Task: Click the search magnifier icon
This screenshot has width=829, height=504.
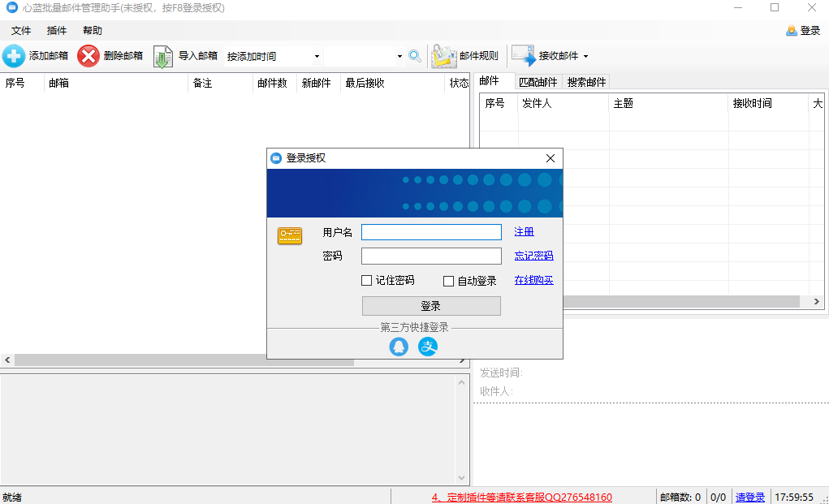Action: (x=415, y=56)
